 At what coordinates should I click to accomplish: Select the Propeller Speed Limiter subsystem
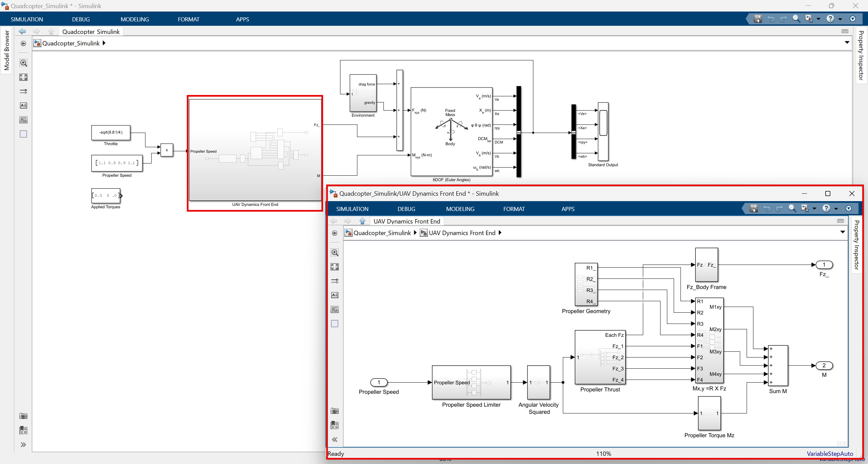pyautogui.click(x=471, y=382)
